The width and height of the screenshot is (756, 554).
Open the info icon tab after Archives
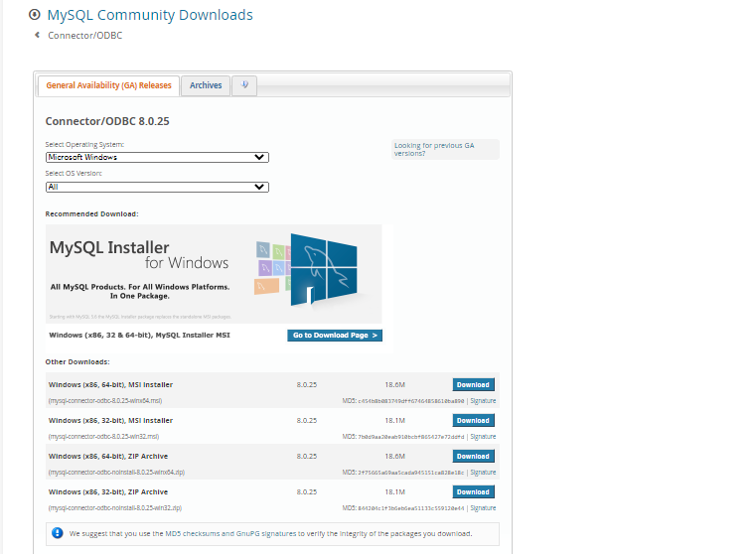pyautogui.click(x=244, y=85)
